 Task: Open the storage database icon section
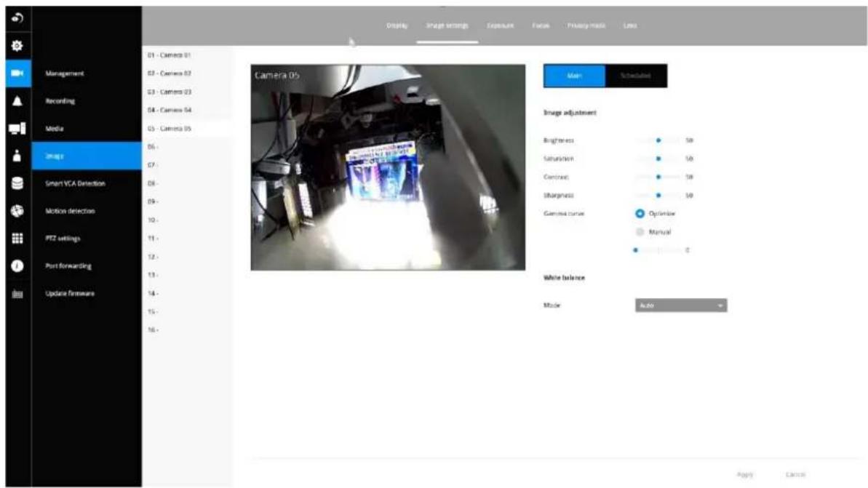17,183
